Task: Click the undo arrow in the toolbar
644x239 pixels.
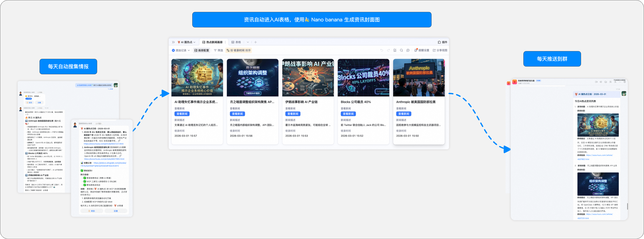Action: tap(382, 50)
